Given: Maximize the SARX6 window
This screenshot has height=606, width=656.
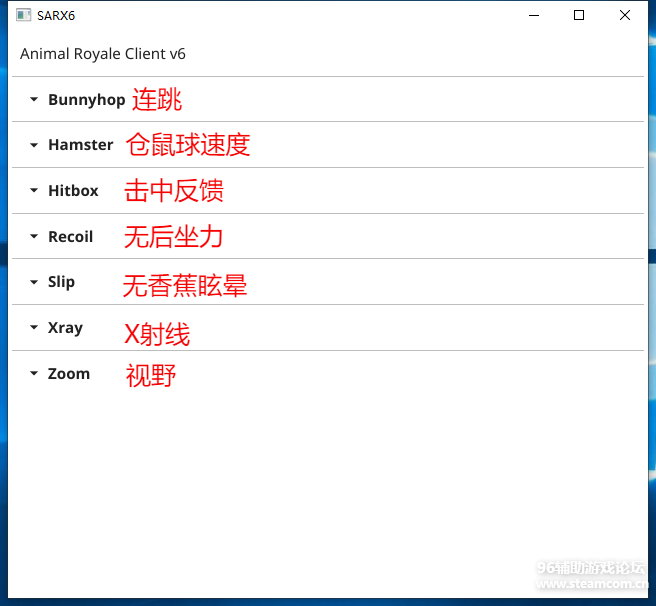Looking at the screenshot, I should coord(579,15).
